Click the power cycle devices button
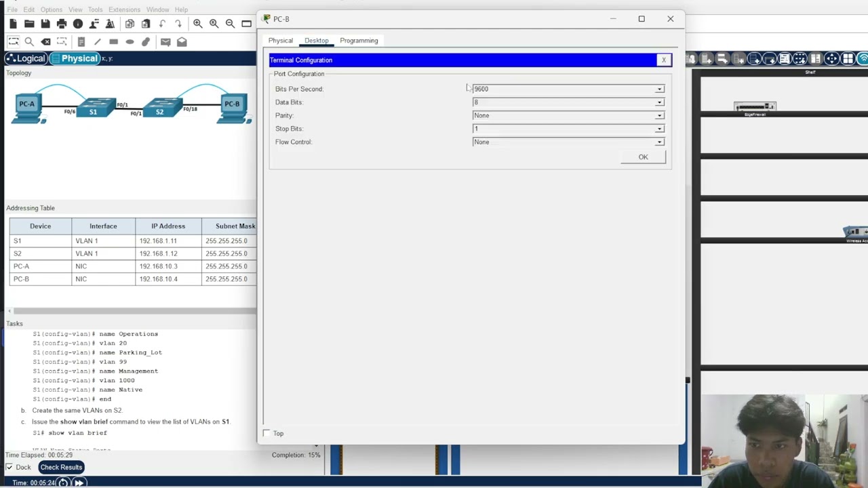Viewport: 868px width, 488px height. tap(63, 483)
